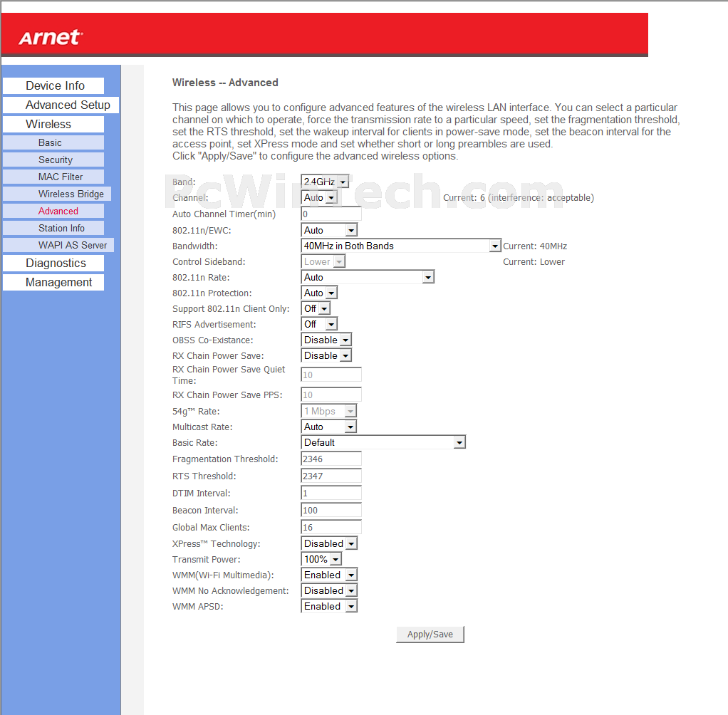Click the Global Max Clients input field

(x=331, y=528)
